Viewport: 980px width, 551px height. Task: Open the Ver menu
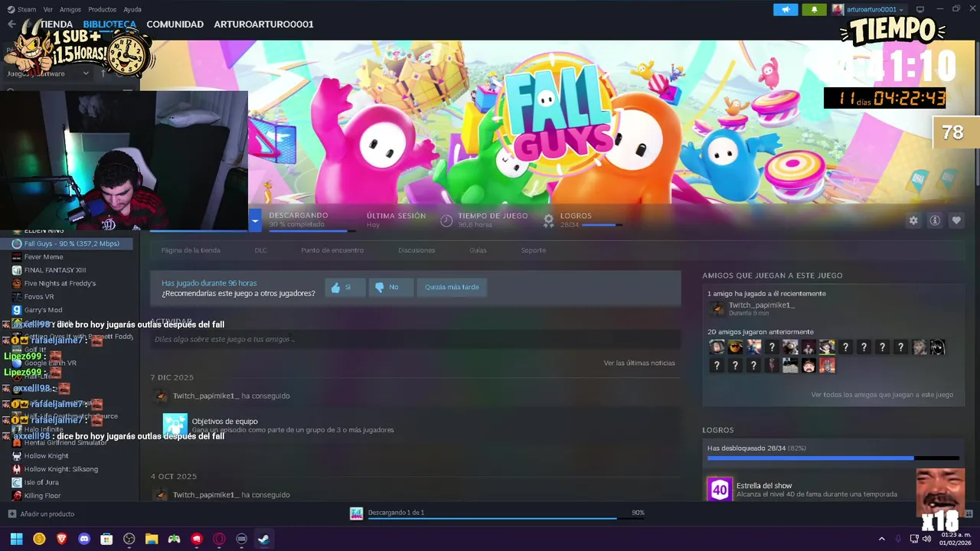click(x=48, y=9)
